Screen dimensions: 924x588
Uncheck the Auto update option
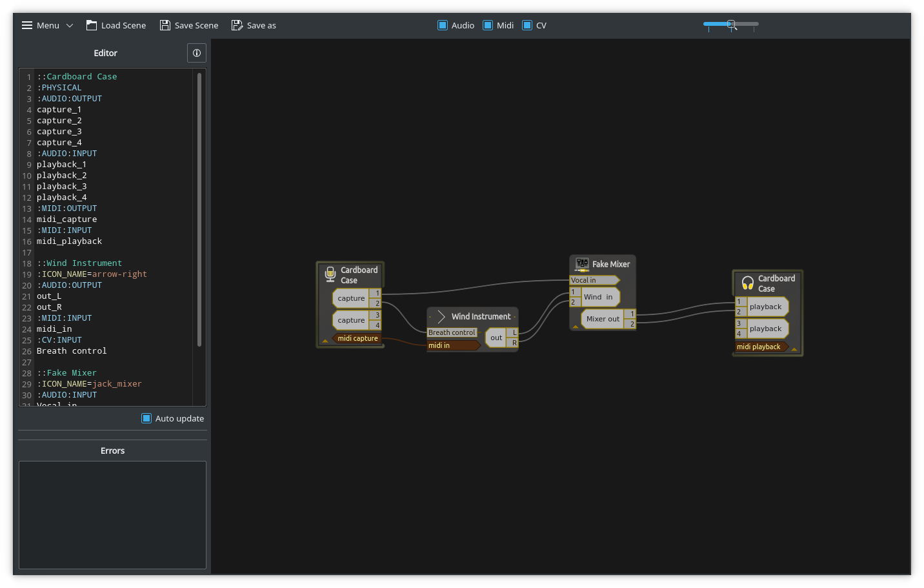(x=146, y=418)
